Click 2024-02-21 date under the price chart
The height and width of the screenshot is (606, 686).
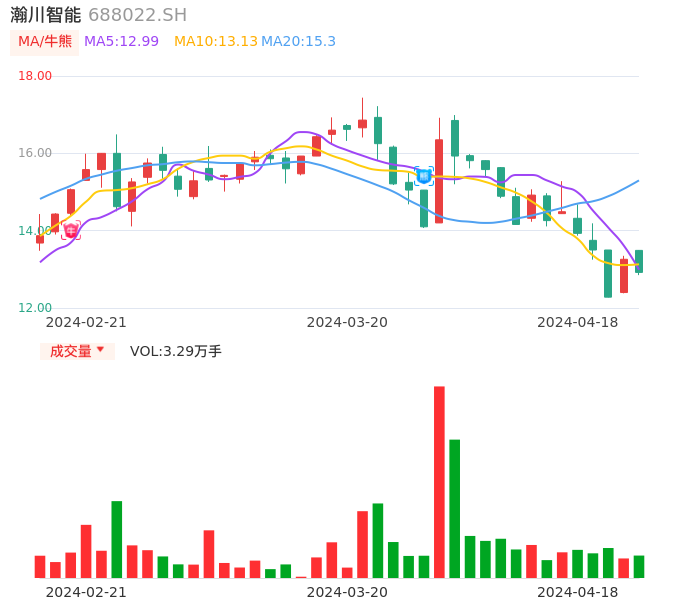[86, 322]
